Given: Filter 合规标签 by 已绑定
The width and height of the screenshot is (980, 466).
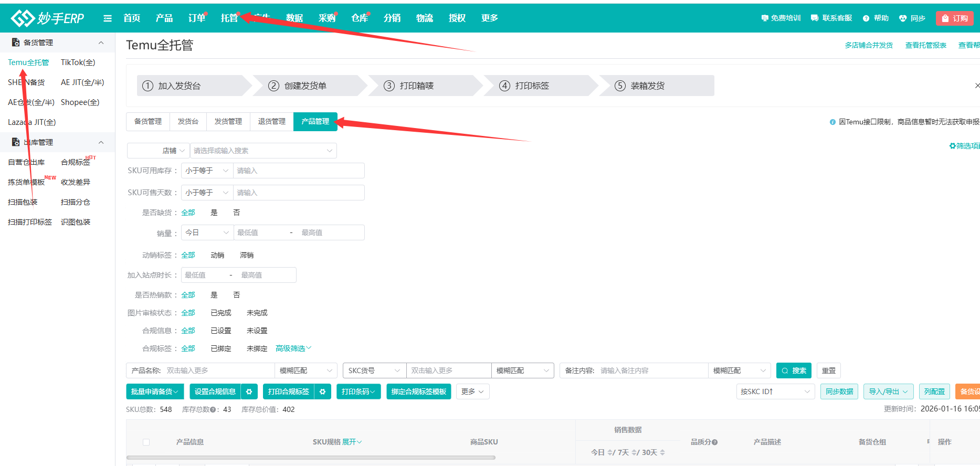Looking at the screenshot, I should click(x=221, y=348).
